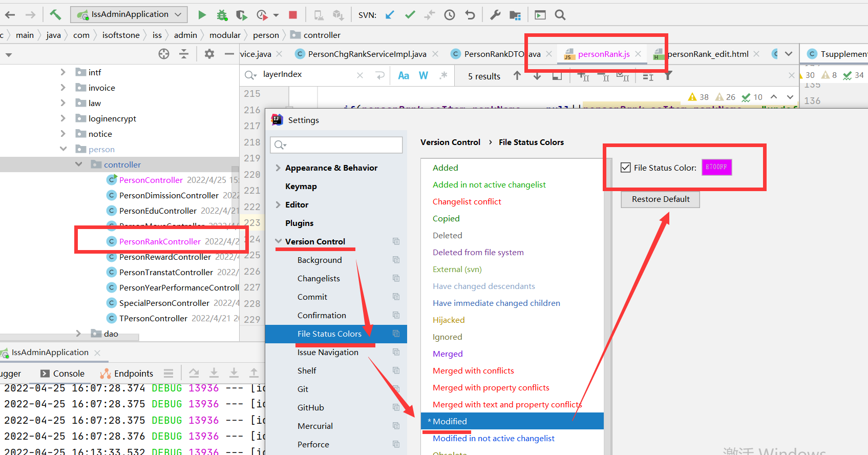Screen dimensions: 868x455
Task: Open the Keymap settings page
Action: coord(301,187)
